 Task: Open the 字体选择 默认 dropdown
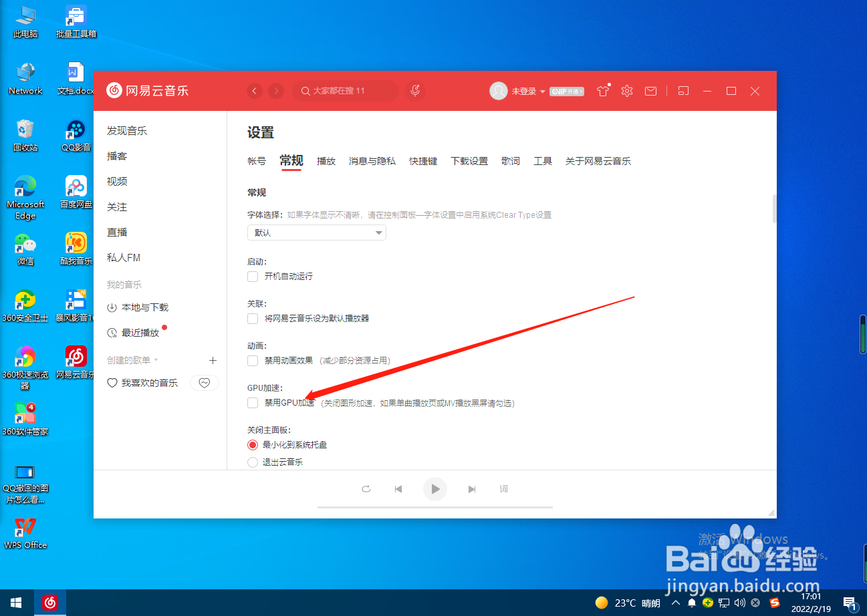pyautogui.click(x=317, y=233)
